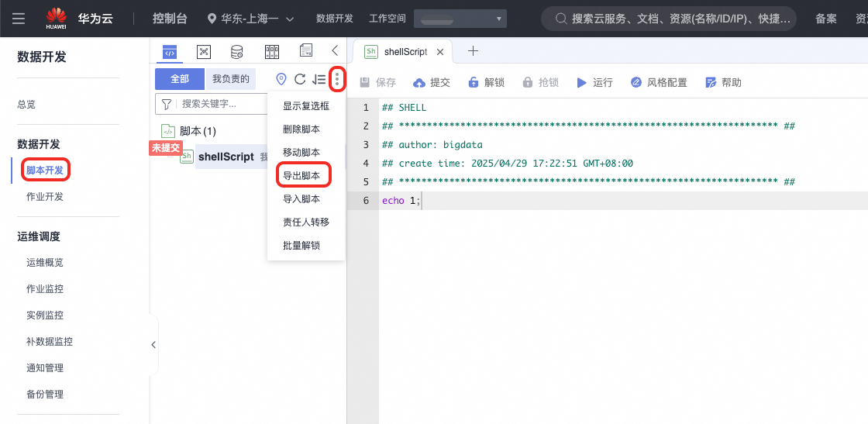868x424 pixels.
Task: Submit the script with 提交
Action: tap(432, 82)
